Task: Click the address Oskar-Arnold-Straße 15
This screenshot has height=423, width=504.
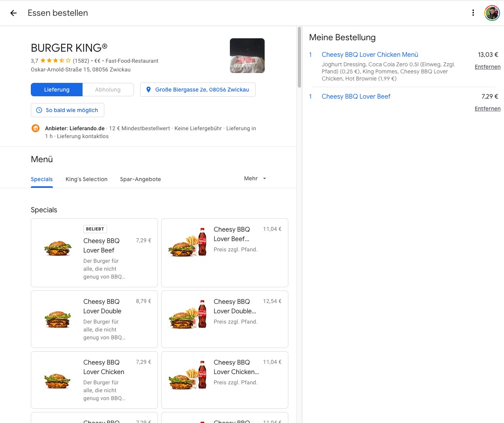Action: point(81,69)
